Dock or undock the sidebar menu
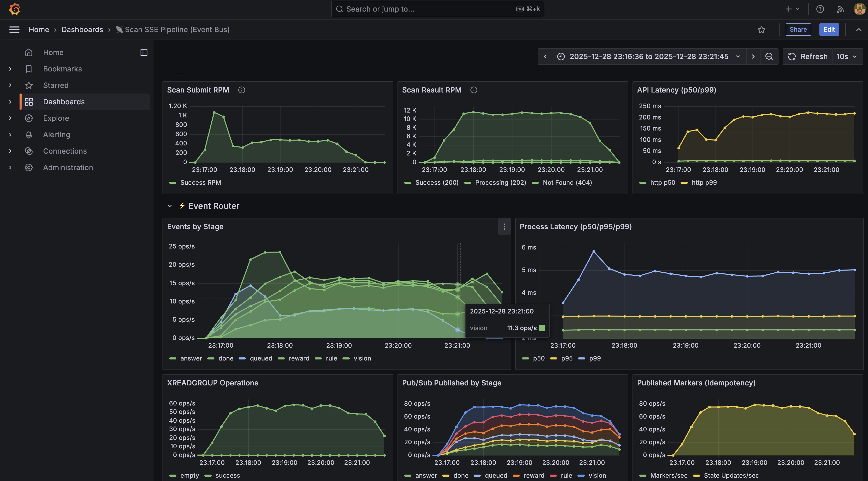868x481 pixels. [144, 52]
